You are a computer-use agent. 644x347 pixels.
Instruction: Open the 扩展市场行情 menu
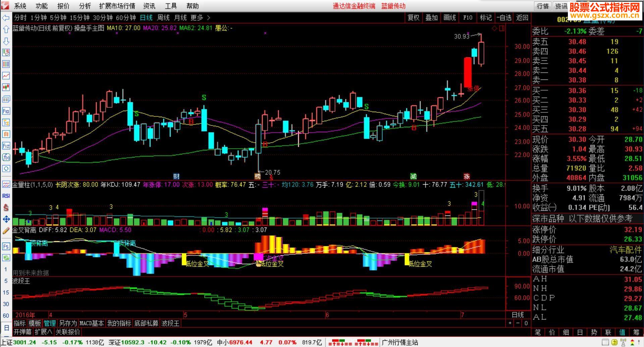pos(117,6)
